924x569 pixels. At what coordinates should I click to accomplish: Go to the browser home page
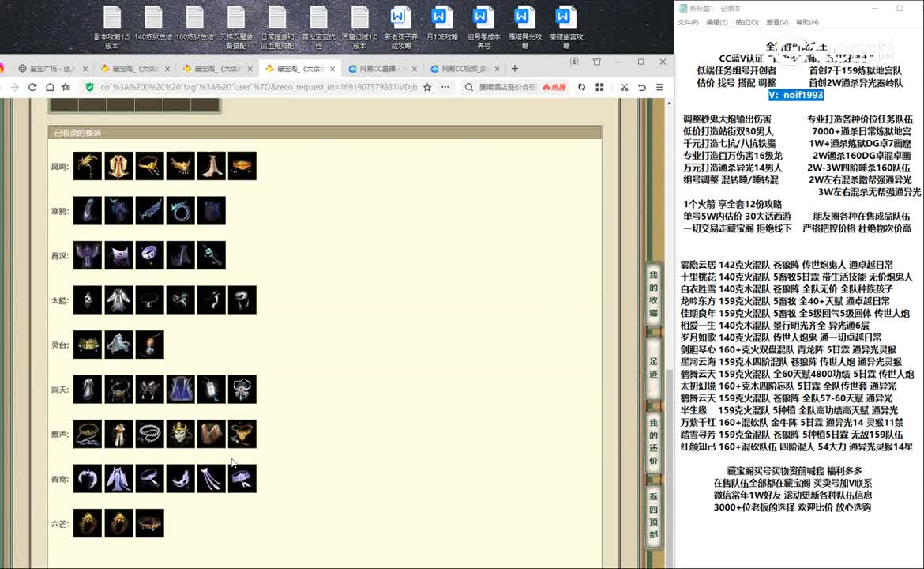pos(50,87)
